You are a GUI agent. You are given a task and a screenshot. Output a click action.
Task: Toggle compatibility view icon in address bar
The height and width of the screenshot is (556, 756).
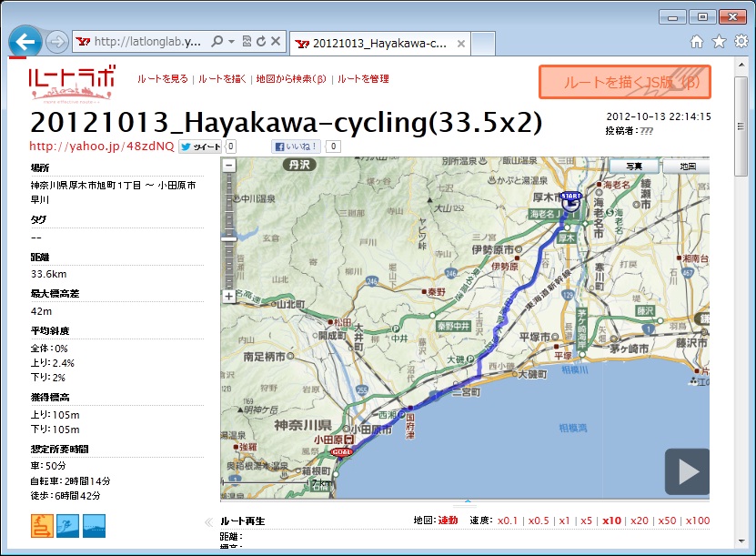point(247,42)
